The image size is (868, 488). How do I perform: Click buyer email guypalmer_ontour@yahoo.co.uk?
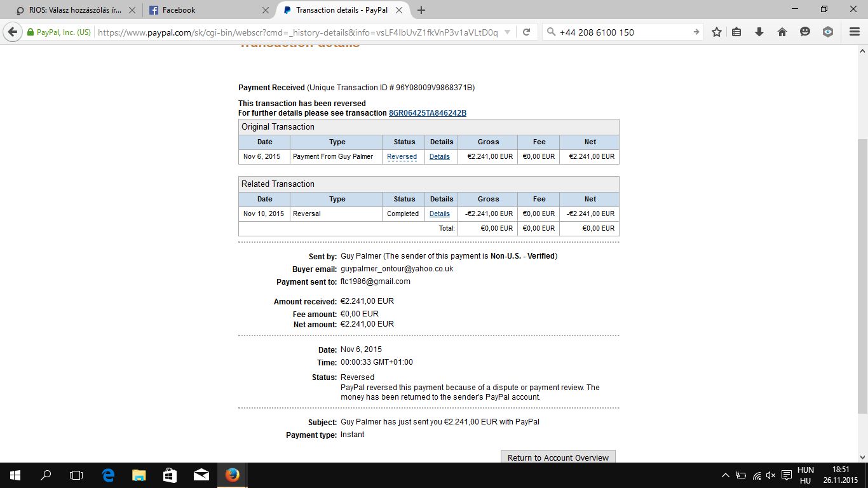click(x=397, y=269)
